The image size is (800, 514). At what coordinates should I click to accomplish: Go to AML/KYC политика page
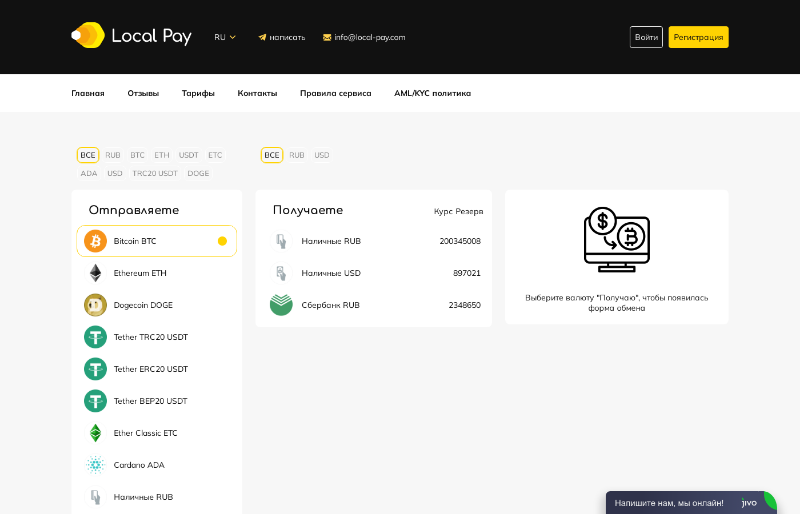(432, 93)
